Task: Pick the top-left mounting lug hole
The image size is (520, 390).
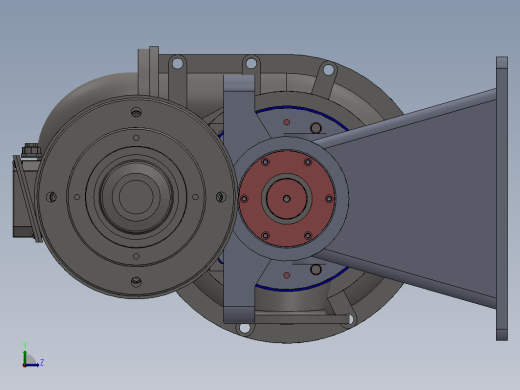Action: point(178,63)
